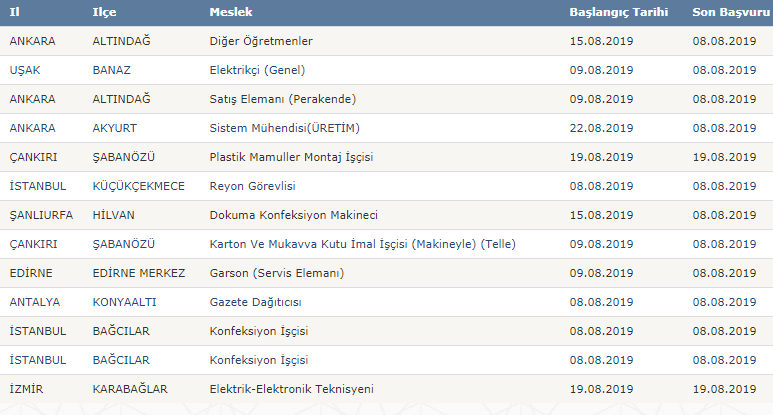Image resolution: width=773 pixels, height=415 pixels.
Task: Sort by Meslek column header
Action: (x=231, y=12)
